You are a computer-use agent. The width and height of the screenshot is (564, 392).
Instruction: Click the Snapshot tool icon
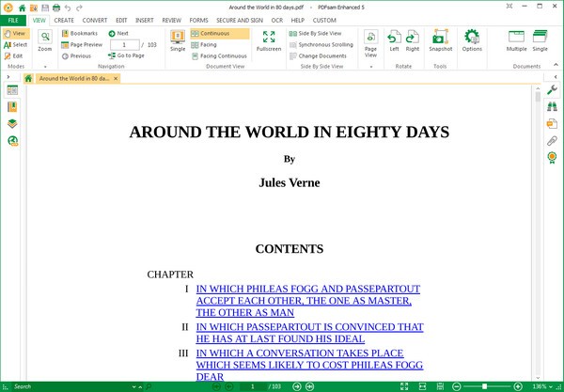pyautogui.click(x=440, y=39)
